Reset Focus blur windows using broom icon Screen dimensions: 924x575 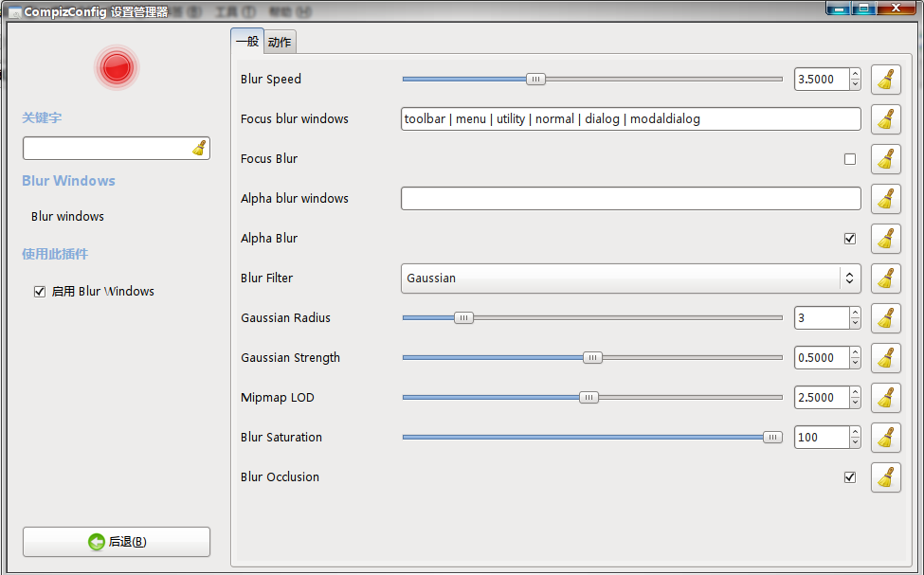[x=886, y=119]
